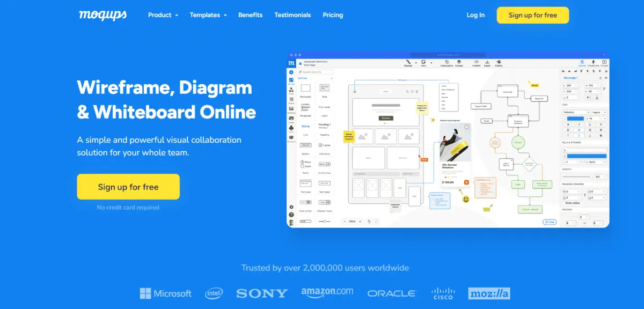The height and width of the screenshot is (309, 644).
Task: Click the Opacity slider
Action: (x=577, y=176)
